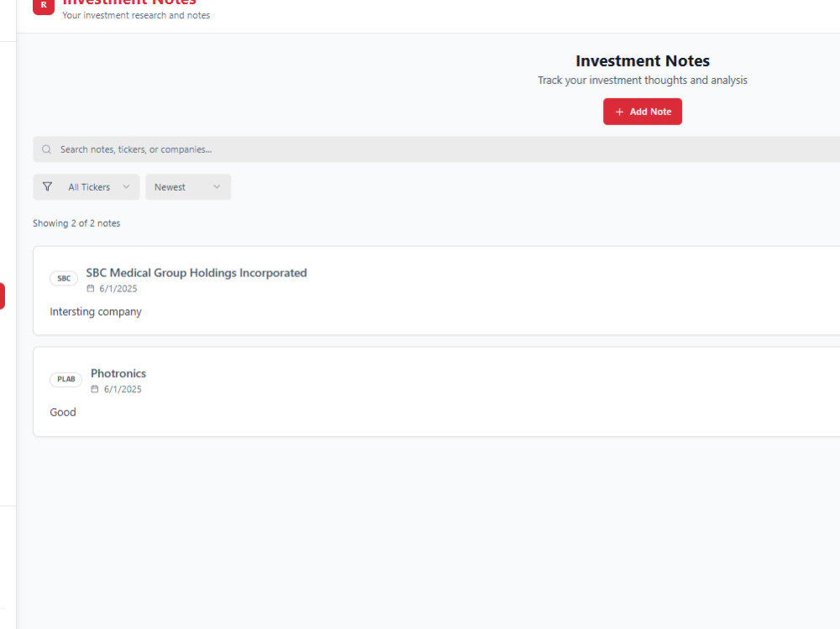Viewport: 840px width, 629px height.
Task: Open the Photronics note title
Action: [x=118, y=374]
